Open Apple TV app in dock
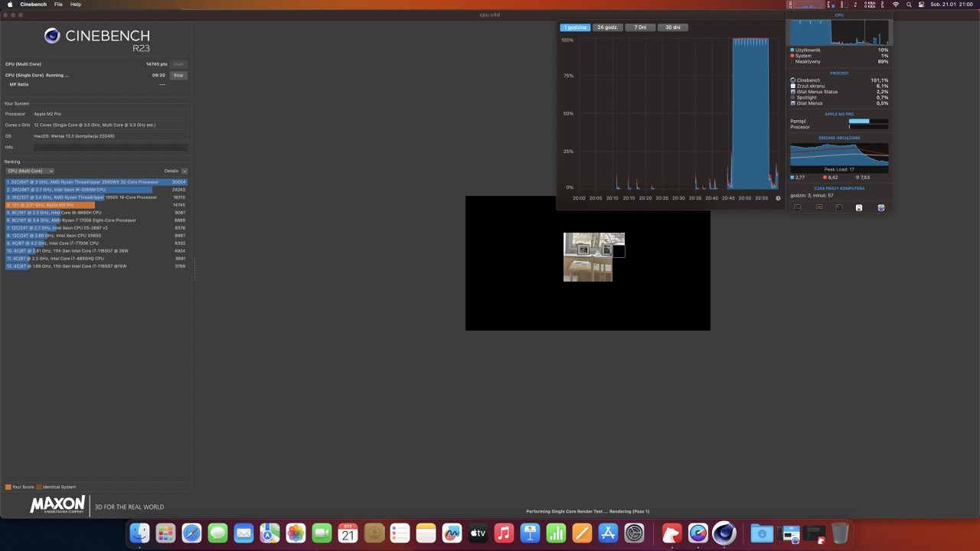 [479, 533]
